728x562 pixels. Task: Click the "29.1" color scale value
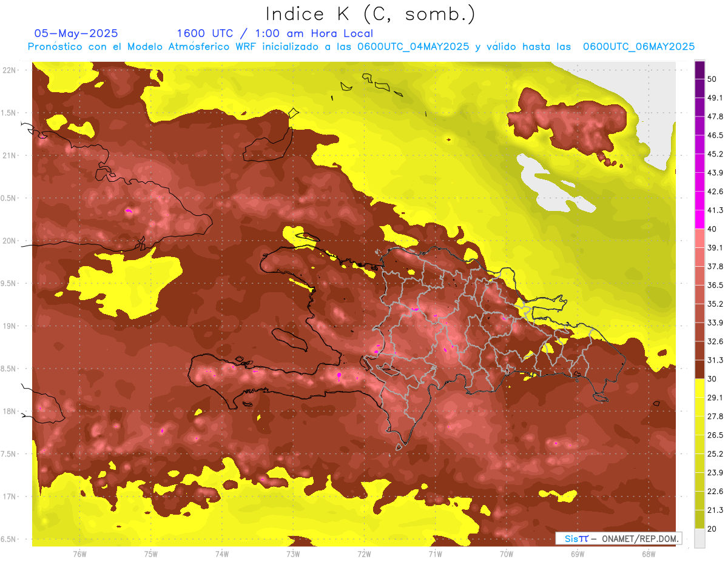coord(715,398)
